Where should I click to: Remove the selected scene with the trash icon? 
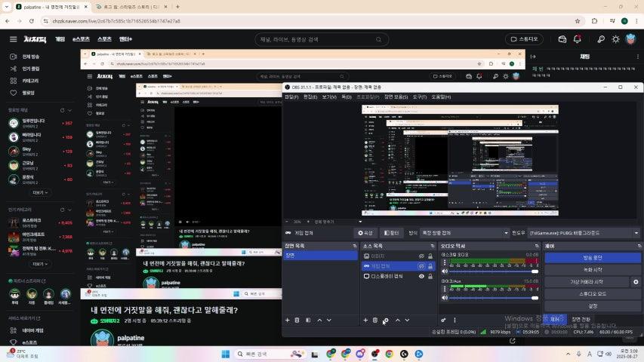click(x=297, y=320)
